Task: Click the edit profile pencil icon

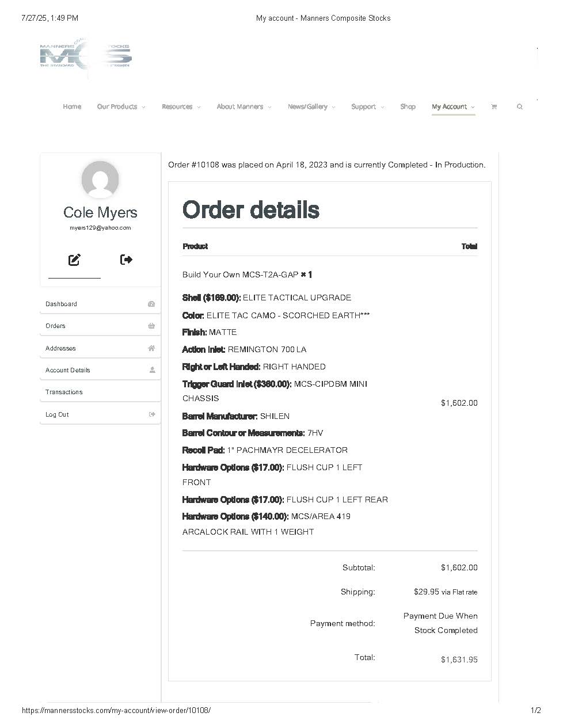Action: [74, 260]
